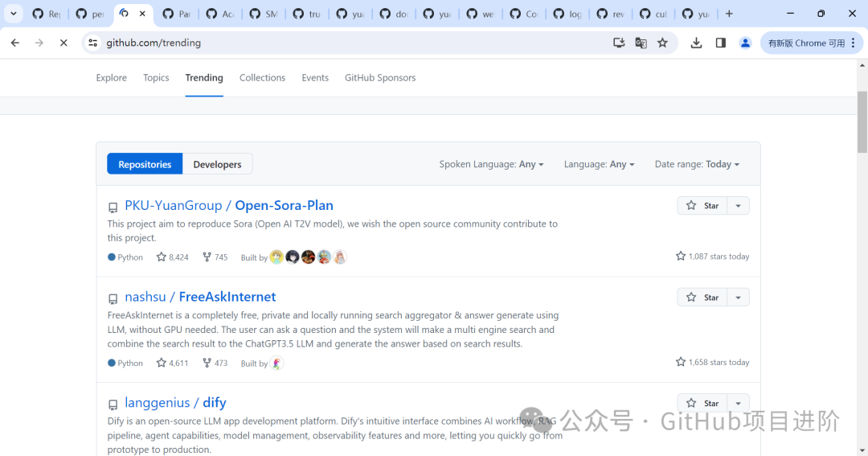This screenshot has width=868, height=456.
Task: Close the active loading tab
Action: pyautogui.click(x=142, y=14)
